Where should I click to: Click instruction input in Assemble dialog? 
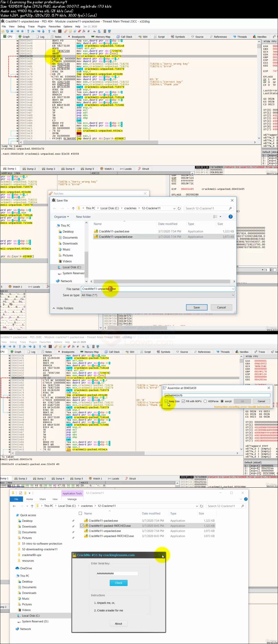coord(217,395)
